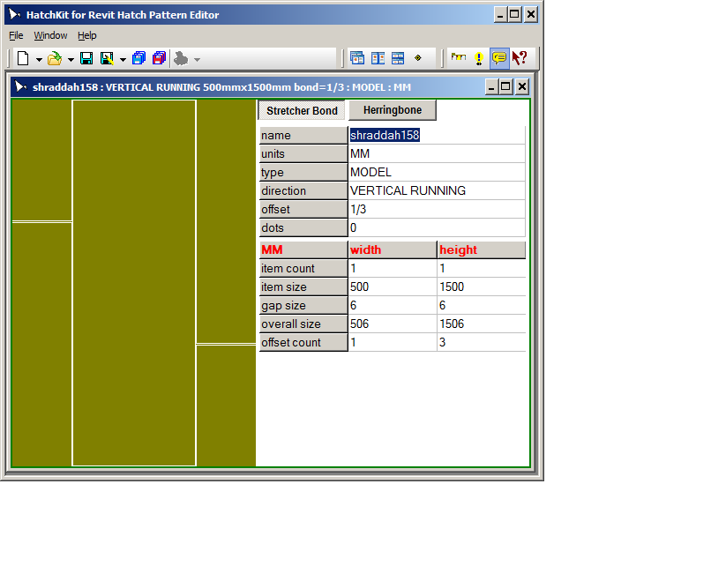This screenshot has width=711, height=588.
Task: Click the gap size row label
Action: point(303,305)
